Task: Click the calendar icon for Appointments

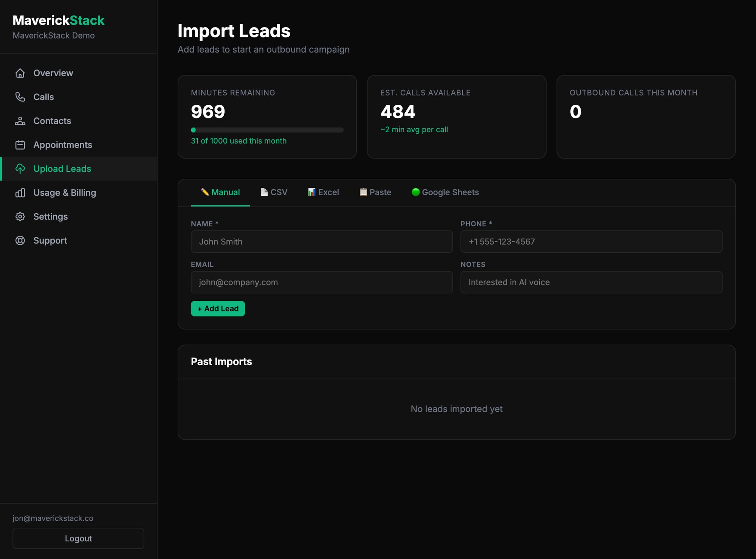Action: (x=20, y=145)
